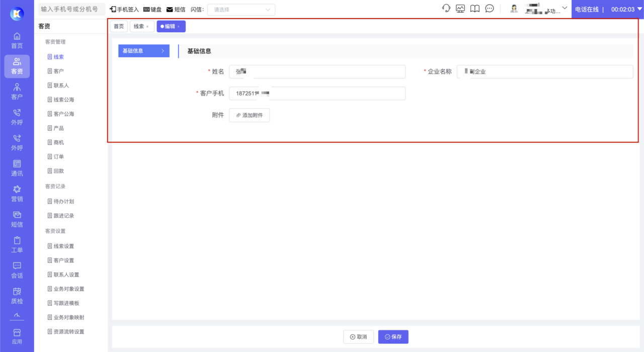Open the 键盘 dialpad in toolbar

pos(152,10)
